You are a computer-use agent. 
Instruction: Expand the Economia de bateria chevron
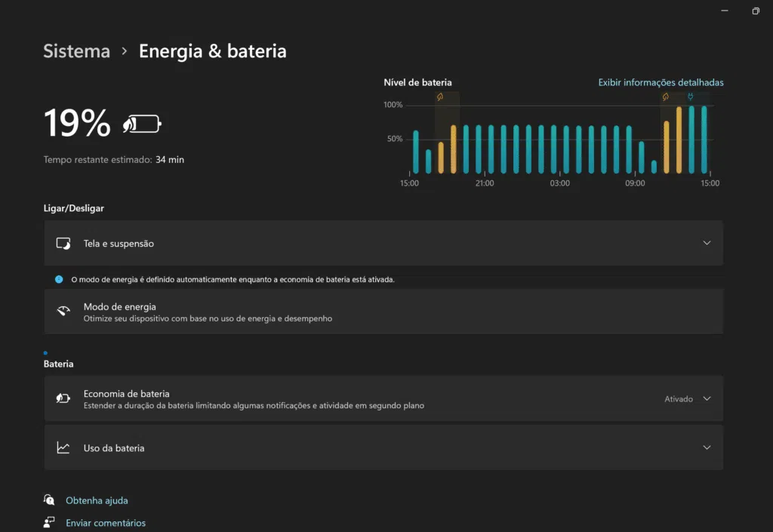(x=707, y=398)
